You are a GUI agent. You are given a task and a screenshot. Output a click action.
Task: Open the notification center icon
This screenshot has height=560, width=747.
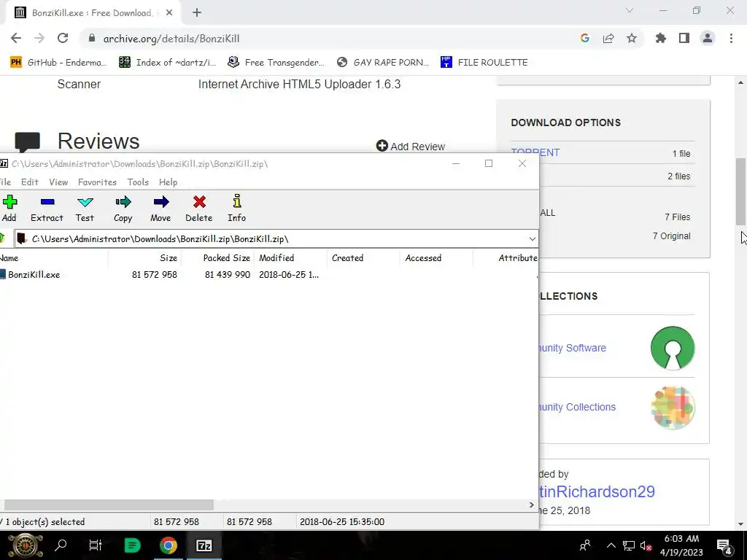[x=724, y=545]
